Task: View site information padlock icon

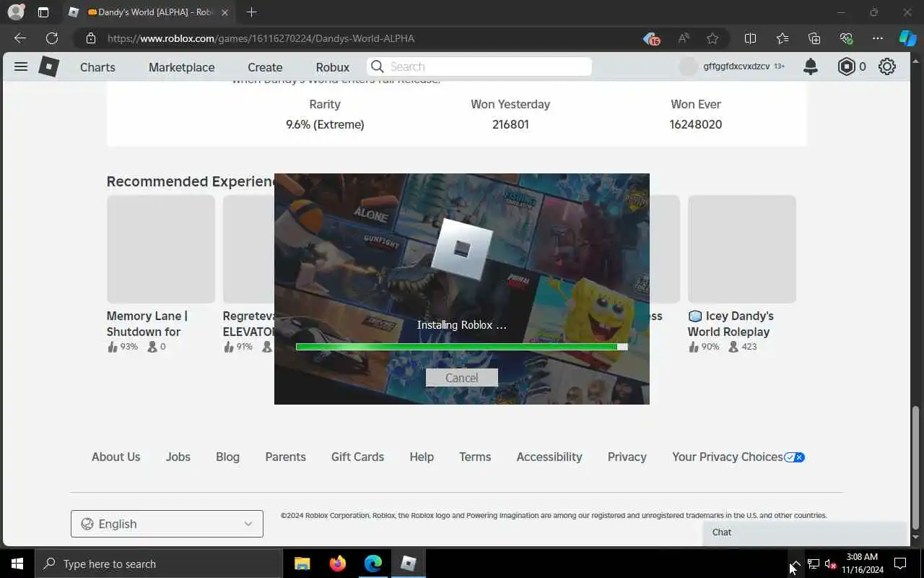Action: pyautogui.click(x=90, y=38)
